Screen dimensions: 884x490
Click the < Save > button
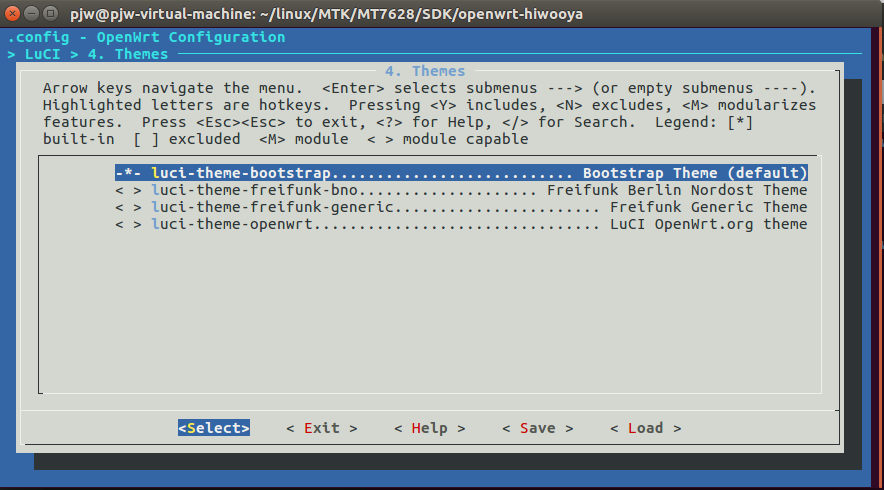537,428
